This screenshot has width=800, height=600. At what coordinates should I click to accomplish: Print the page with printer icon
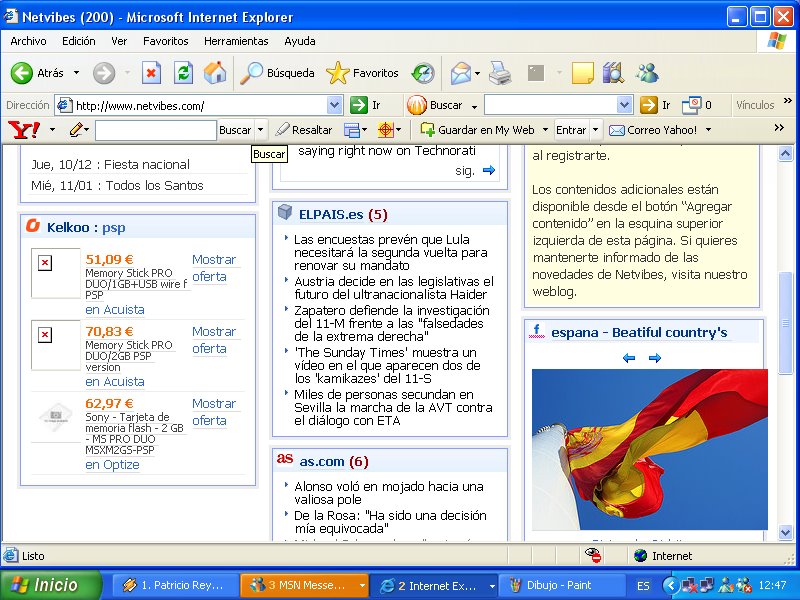(x=500, y=73)
